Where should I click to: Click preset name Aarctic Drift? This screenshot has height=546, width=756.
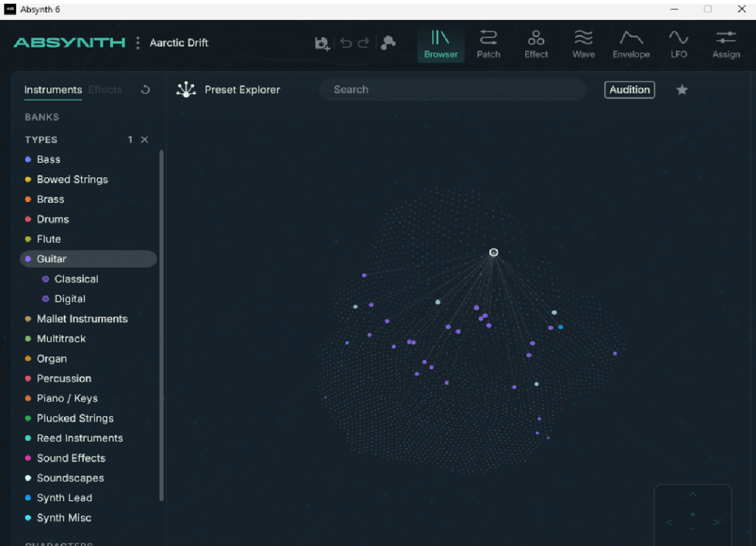click(179, 43)
